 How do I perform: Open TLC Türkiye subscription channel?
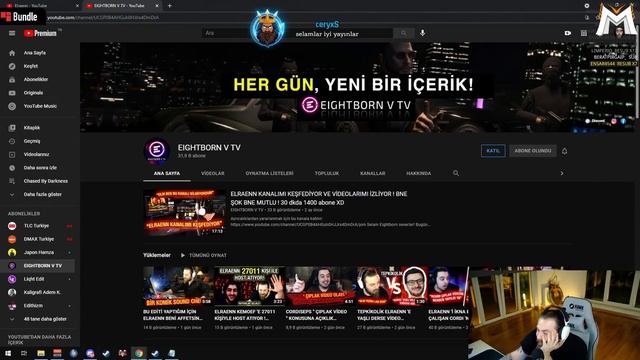[x=37, y=226]
